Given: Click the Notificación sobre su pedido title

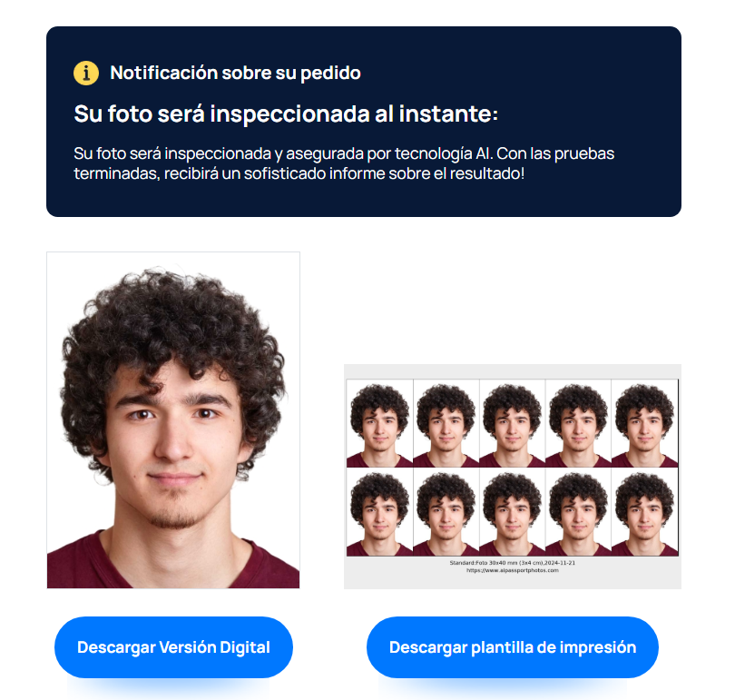Looking at the screenshot, I should point(235,73).
